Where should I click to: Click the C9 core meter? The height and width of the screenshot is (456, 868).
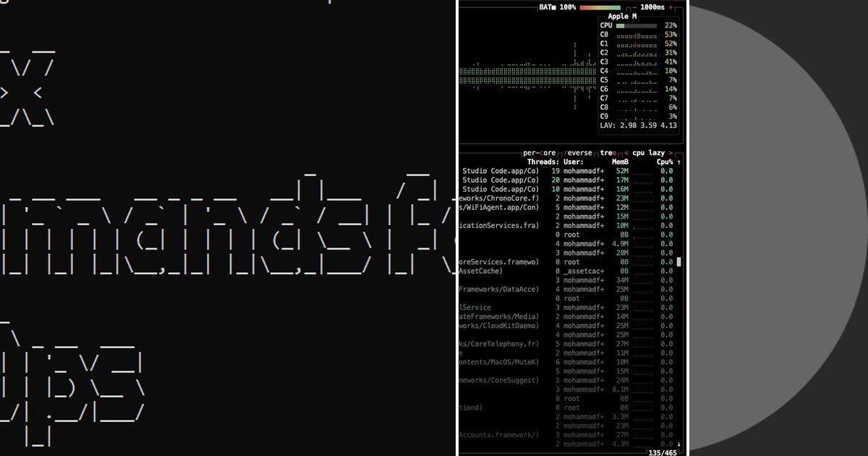637,115
